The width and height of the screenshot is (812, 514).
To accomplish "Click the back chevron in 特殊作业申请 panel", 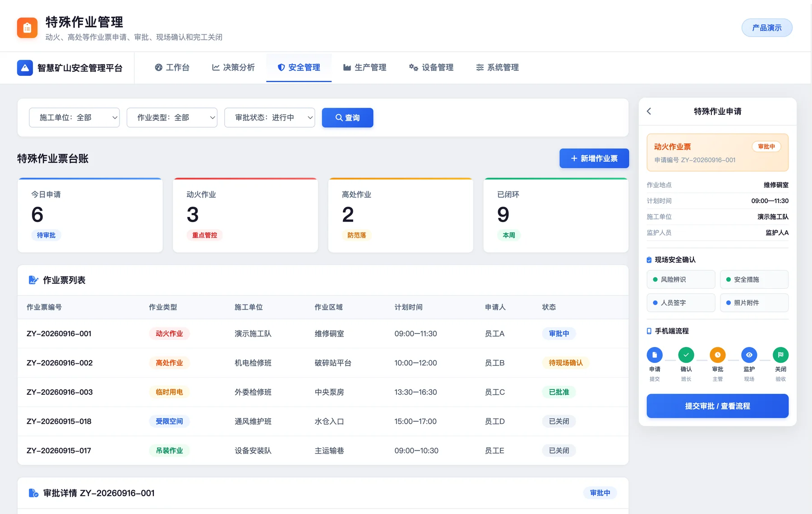I will pyautogui.click(x=649, y=111).
